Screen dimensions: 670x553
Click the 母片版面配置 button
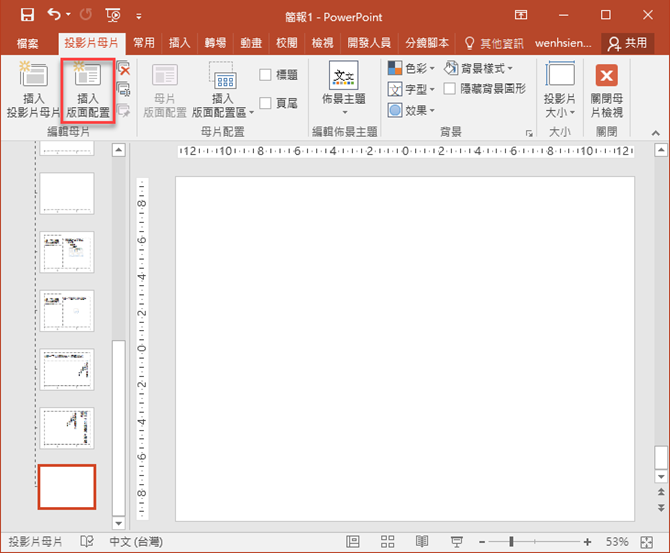(x=165, y=90)
